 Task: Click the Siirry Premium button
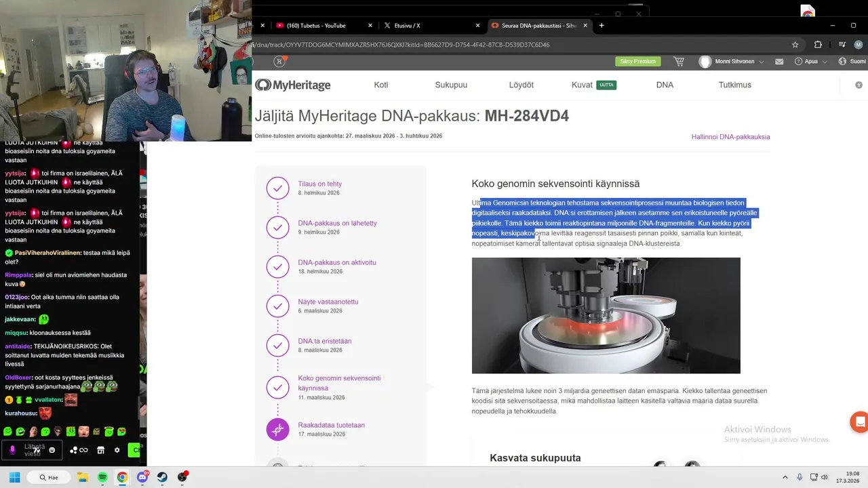637,61
